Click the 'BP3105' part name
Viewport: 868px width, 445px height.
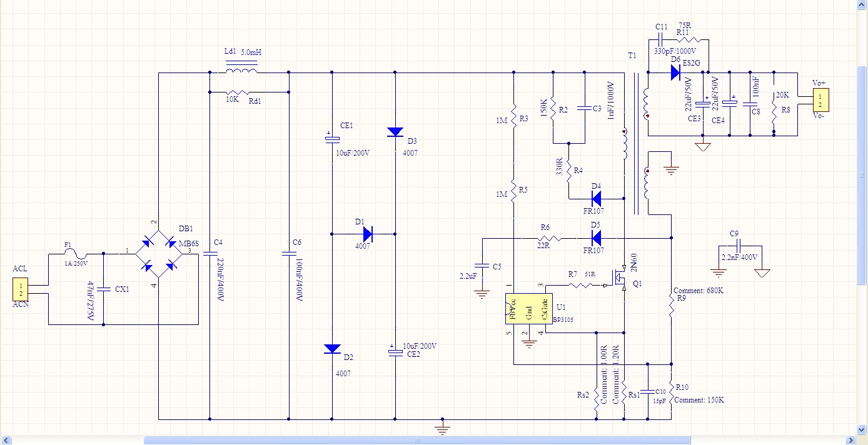point(563,319)
